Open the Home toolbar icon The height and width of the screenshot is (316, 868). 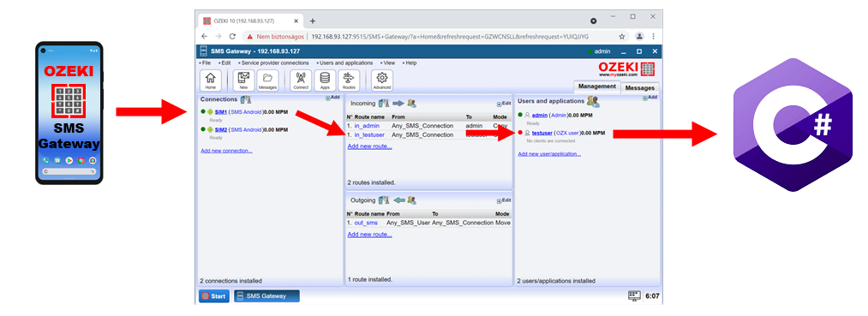tap(210, 80)
